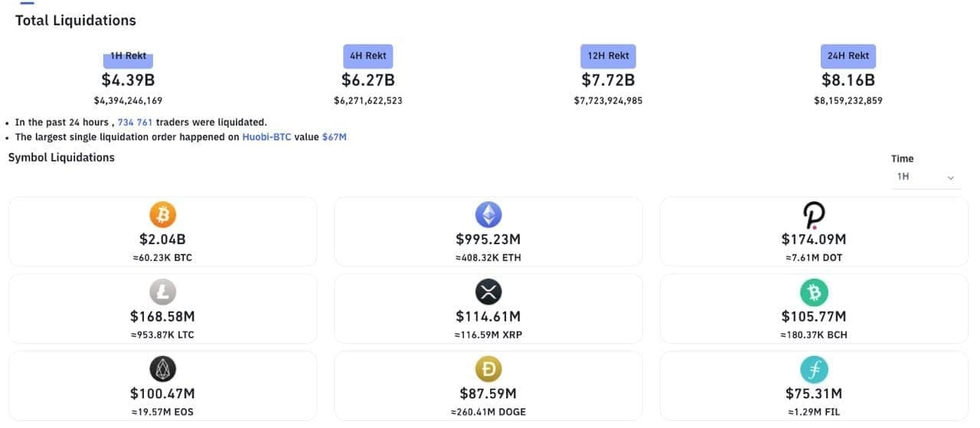Click the Polkadot logo icon
This screenshot has height=428, width=980.
click(x=814, y=215)
